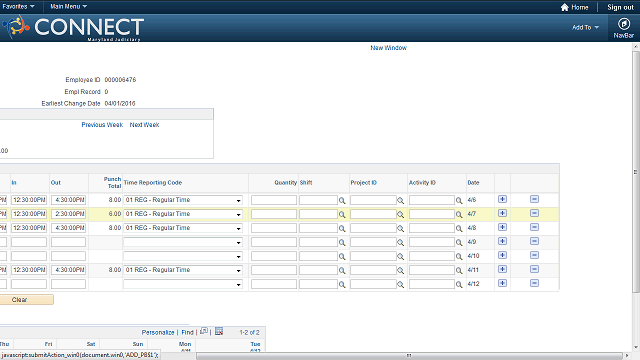Open Project ID lookup for the 4/8 row
The width and height of the screenshot is (640, 360).
click(x=400, y=229)
